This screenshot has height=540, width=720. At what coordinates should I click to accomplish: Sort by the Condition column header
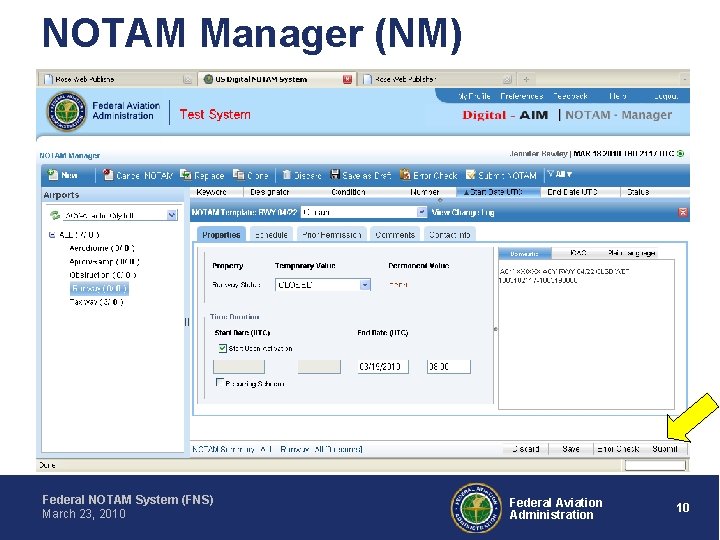[348, 192]
